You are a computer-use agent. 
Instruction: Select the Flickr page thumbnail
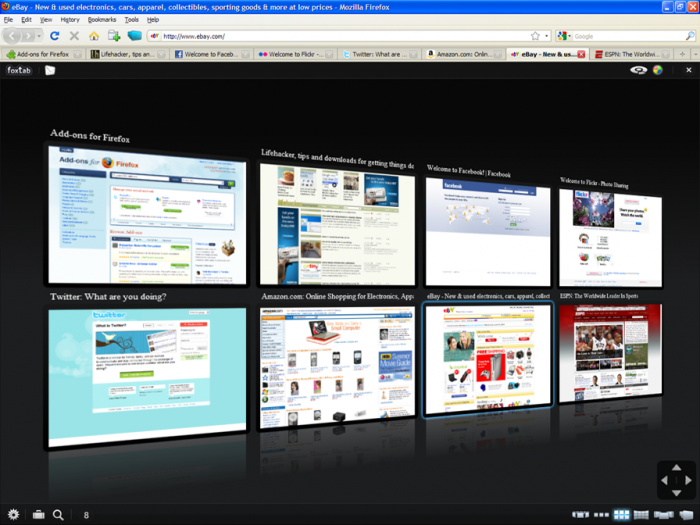click(x=610, y=238)
